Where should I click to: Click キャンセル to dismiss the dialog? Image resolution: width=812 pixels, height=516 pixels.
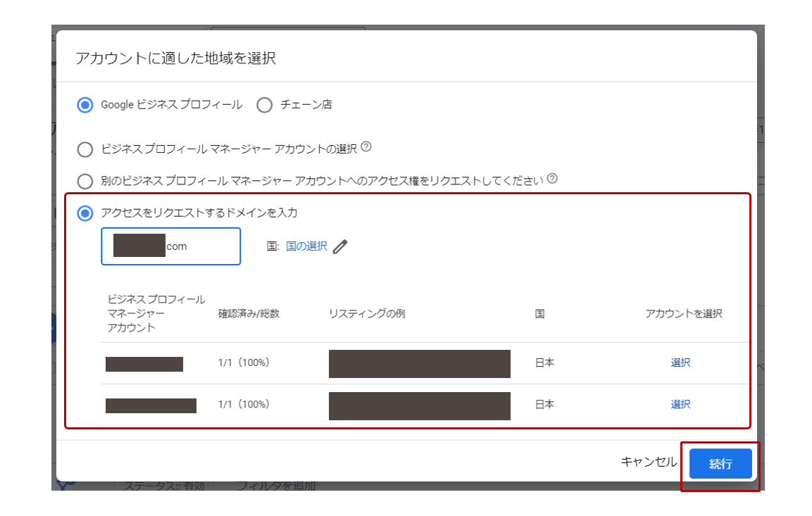647,462
